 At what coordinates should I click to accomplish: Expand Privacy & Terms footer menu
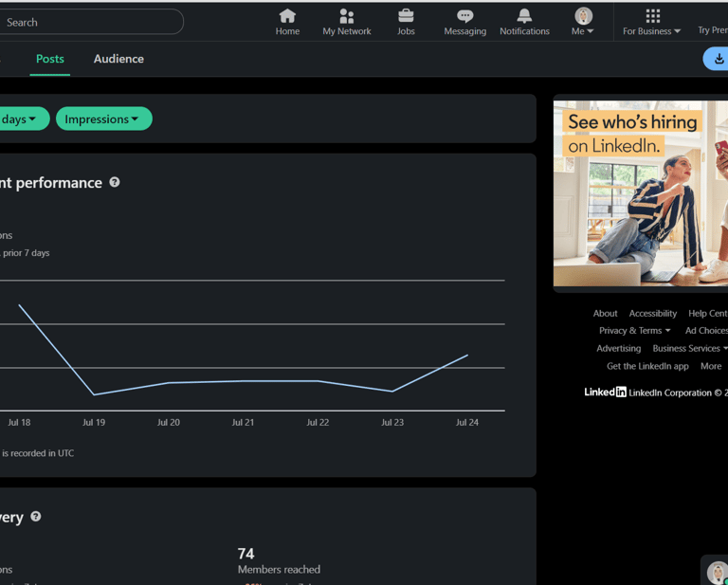pos(635,331)
